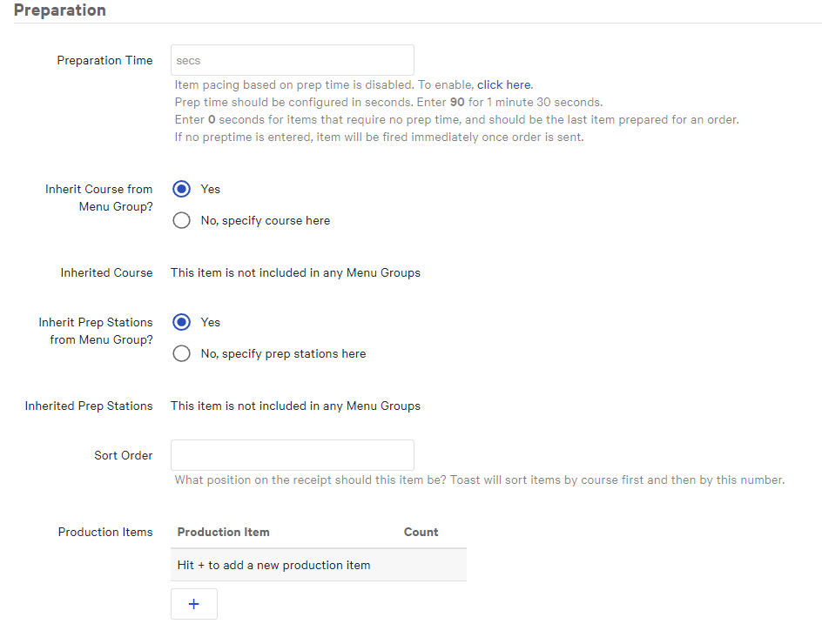The width and height of the screenshot is (822, 644).
Task: Select Yes for Inherit Prep Stations
Action: point(181,322)
